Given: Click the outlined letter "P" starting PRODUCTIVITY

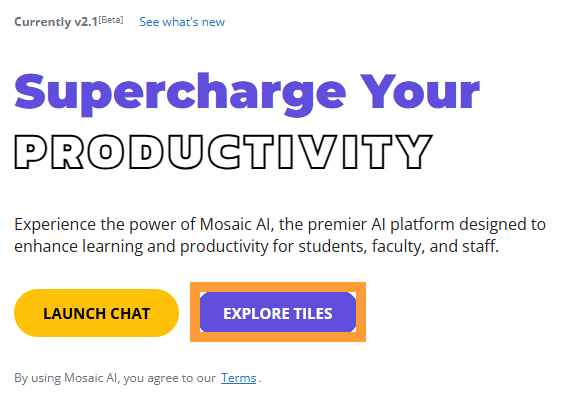Looking at the screenshot, I should [x=31, y=152].
